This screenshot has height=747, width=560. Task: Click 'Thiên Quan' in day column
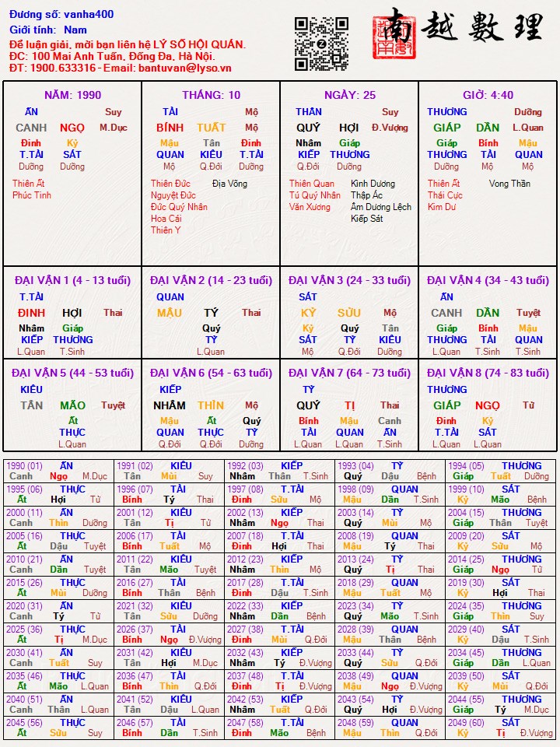click(311, 184)
